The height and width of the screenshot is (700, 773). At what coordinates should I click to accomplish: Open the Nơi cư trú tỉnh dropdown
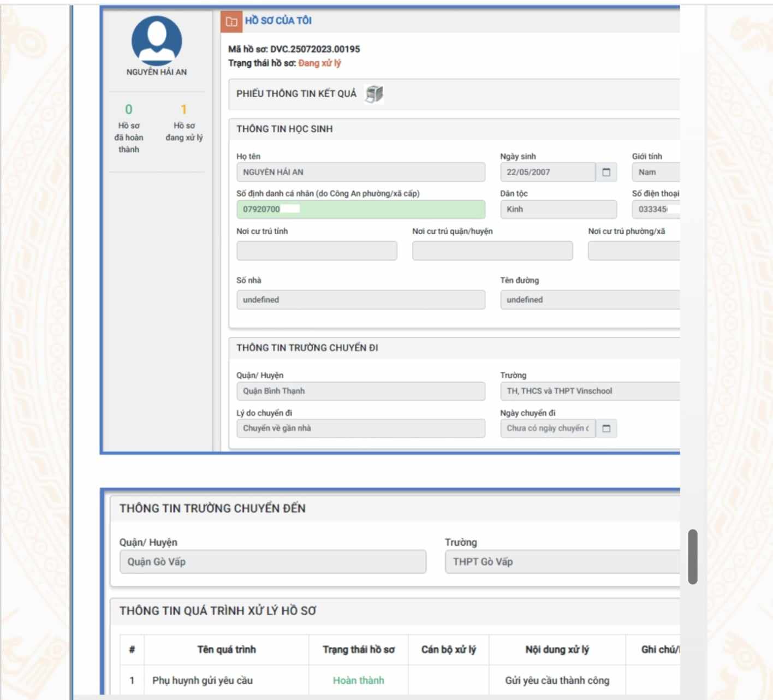pos(317,251)
